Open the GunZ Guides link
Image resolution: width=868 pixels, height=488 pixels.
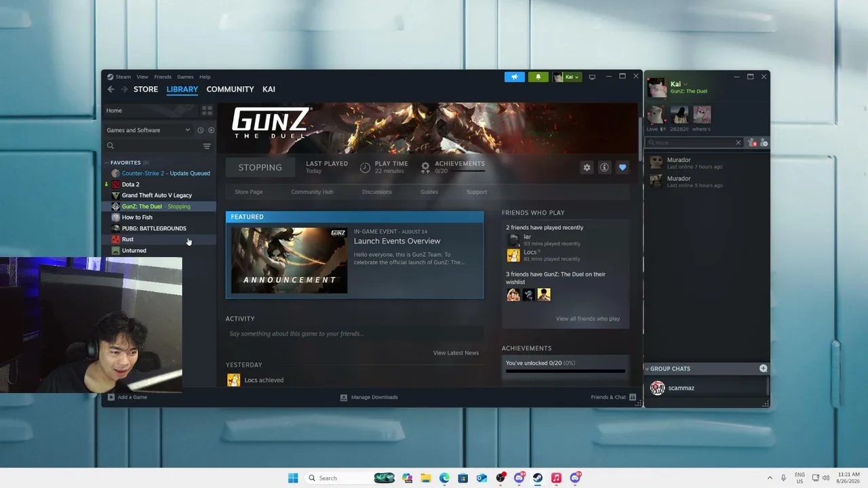pyautogui.click(x=429, y=192)
